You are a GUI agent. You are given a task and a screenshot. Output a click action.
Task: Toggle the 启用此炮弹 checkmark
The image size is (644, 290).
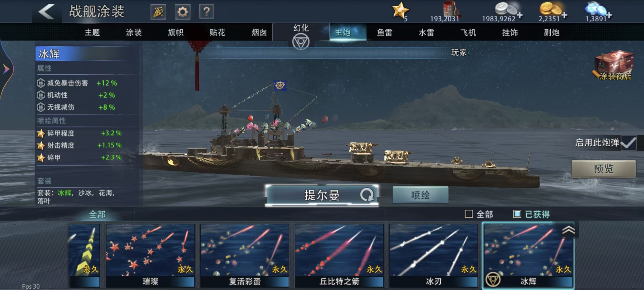(629, 143)
